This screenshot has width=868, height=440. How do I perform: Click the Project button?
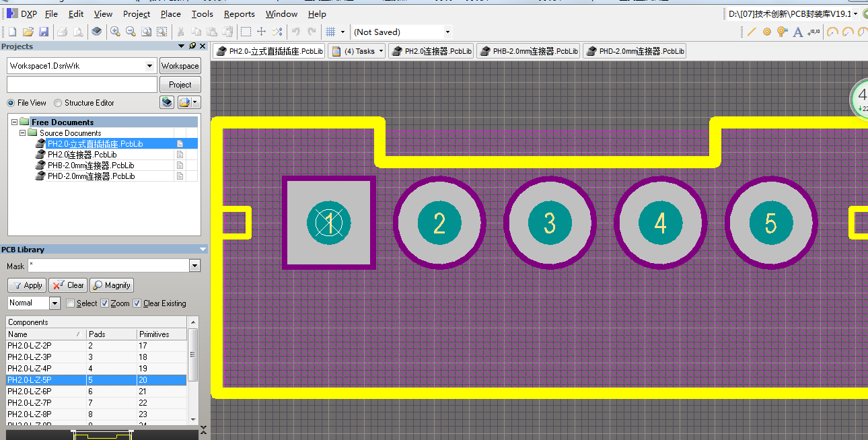coord(180,85)
